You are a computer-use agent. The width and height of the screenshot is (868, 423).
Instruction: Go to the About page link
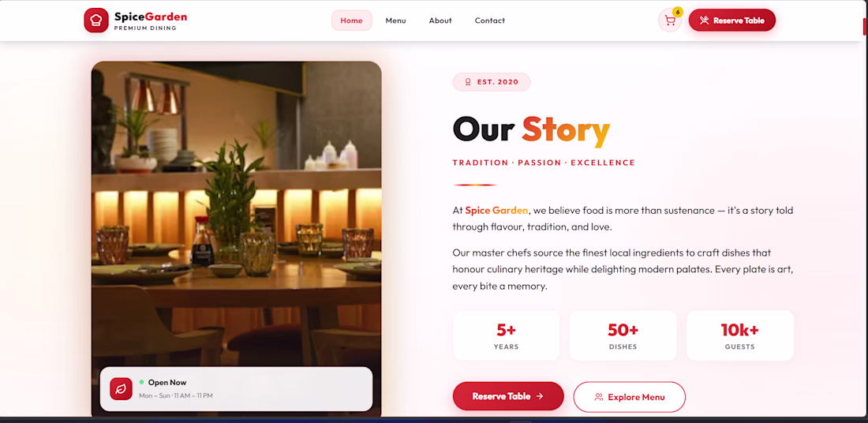pos(440,21)
